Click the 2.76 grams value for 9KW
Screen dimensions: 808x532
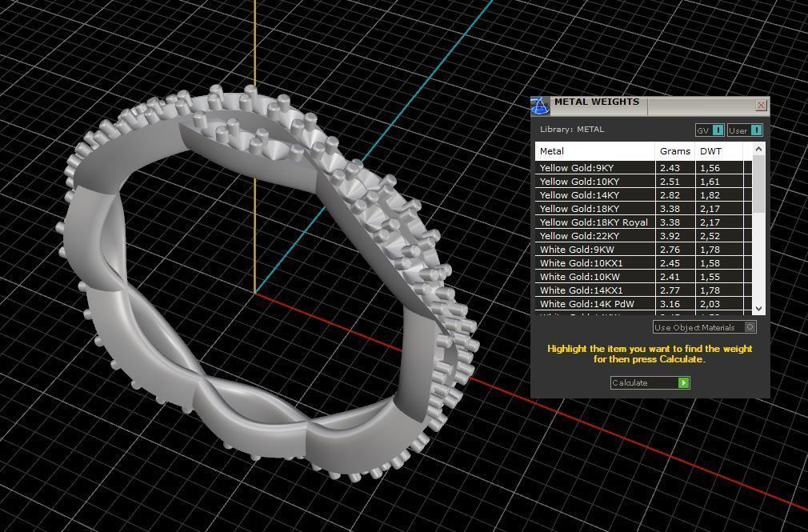pos(670,250)
